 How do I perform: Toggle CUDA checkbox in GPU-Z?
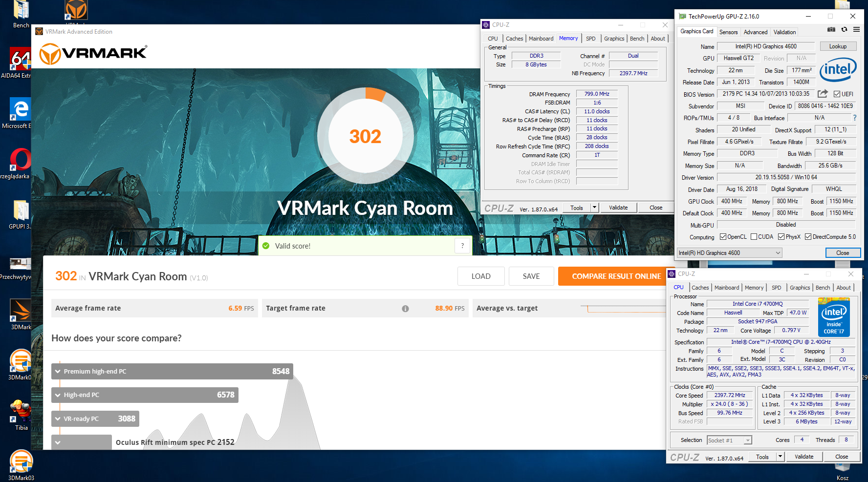[754, 237]
